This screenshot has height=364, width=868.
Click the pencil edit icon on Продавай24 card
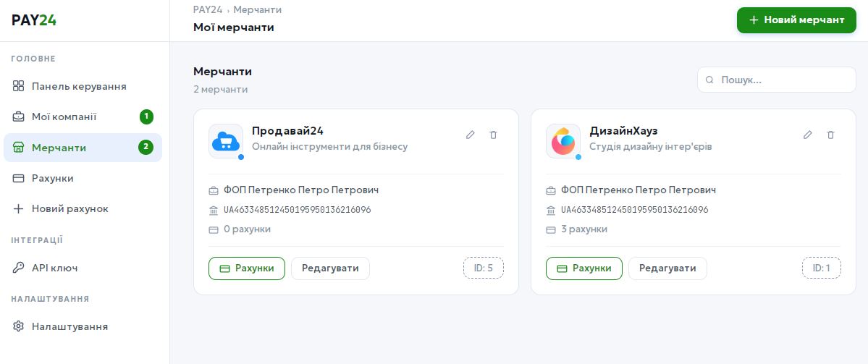tap(471, 135)
